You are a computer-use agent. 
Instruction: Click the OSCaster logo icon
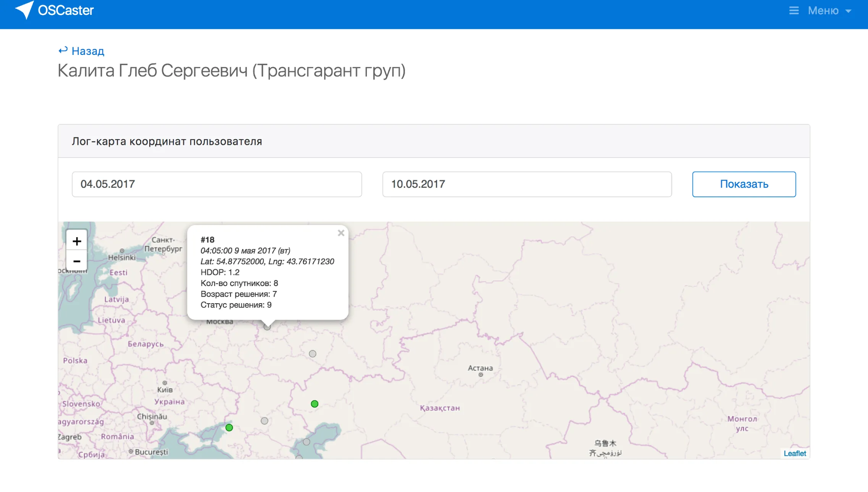[24, 10]
